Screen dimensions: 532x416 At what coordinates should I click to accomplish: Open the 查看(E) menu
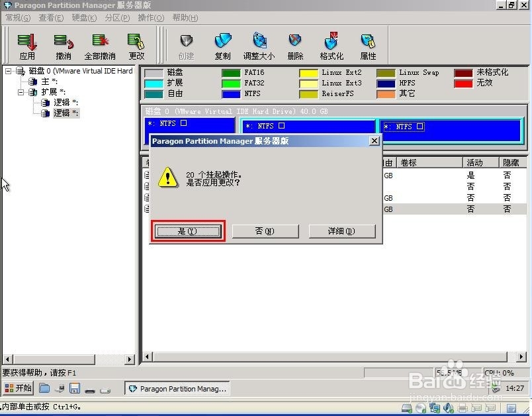[x=51, y=18]
